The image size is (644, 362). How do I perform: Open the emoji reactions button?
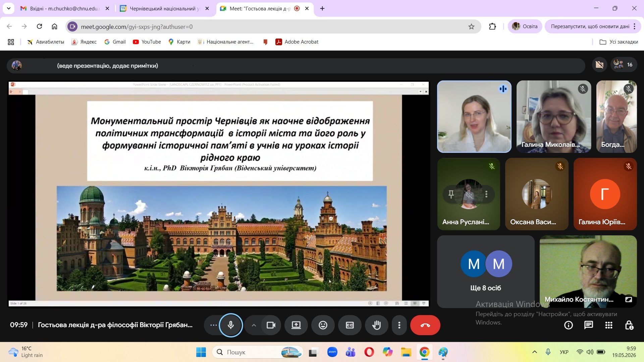323,325
